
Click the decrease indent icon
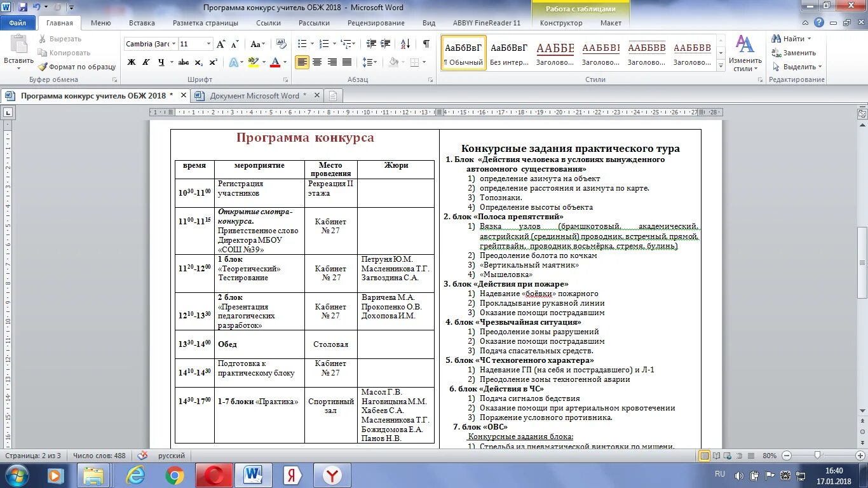click(x=370, y=44)
